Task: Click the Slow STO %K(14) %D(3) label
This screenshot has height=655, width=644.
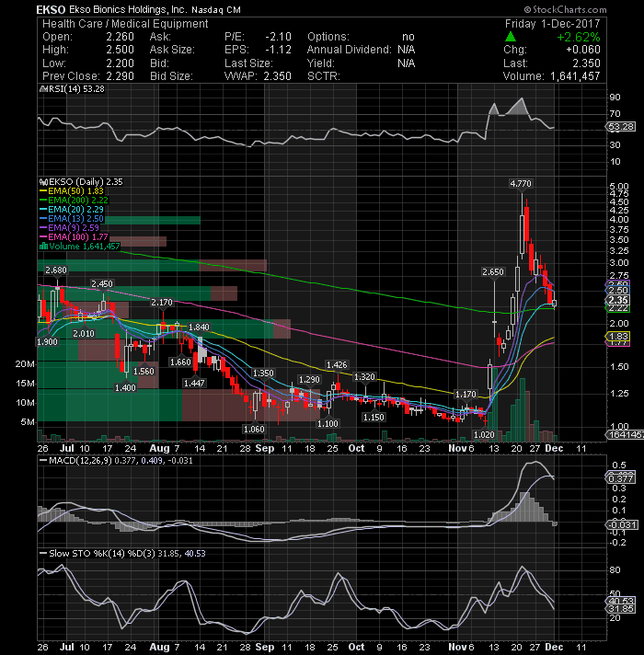Action: pos(123,554)
